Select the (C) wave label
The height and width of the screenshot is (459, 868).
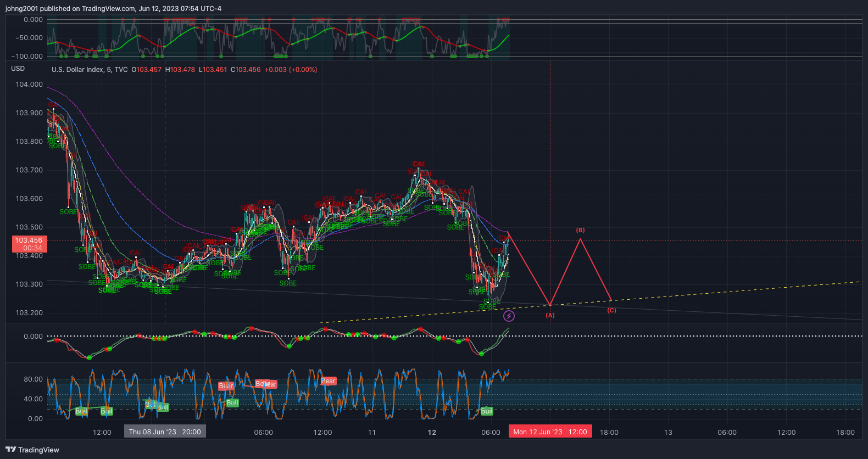[611, 311]
